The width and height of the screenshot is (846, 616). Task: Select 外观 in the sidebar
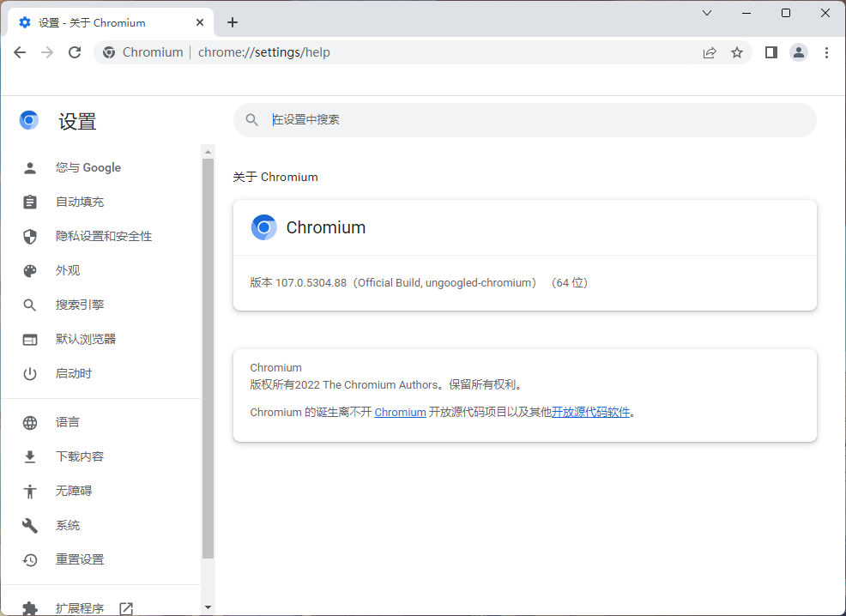pos(69,269)
